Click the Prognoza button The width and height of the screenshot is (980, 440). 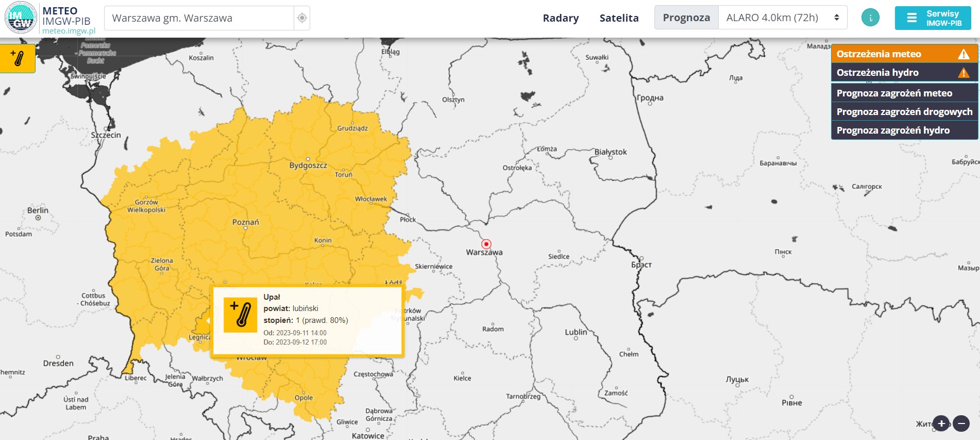tap(686, 18)
